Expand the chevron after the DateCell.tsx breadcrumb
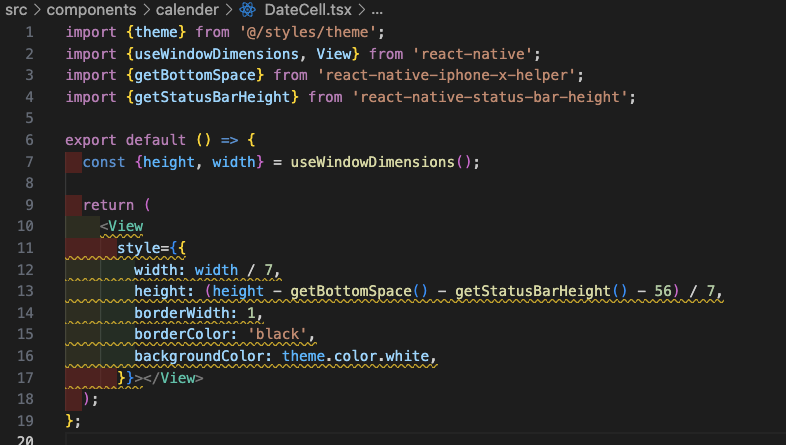This screenshot has width=786, height=445. (x=361, y=10)
